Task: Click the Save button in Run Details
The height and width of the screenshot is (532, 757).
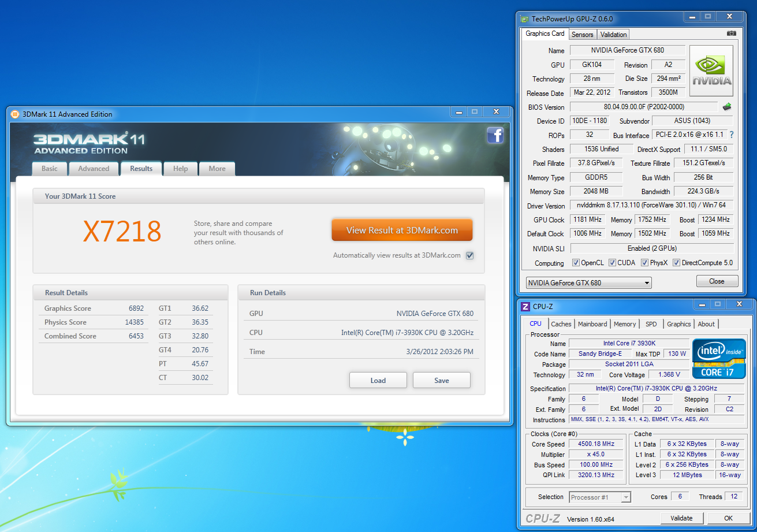Action: tap(442, 380)
